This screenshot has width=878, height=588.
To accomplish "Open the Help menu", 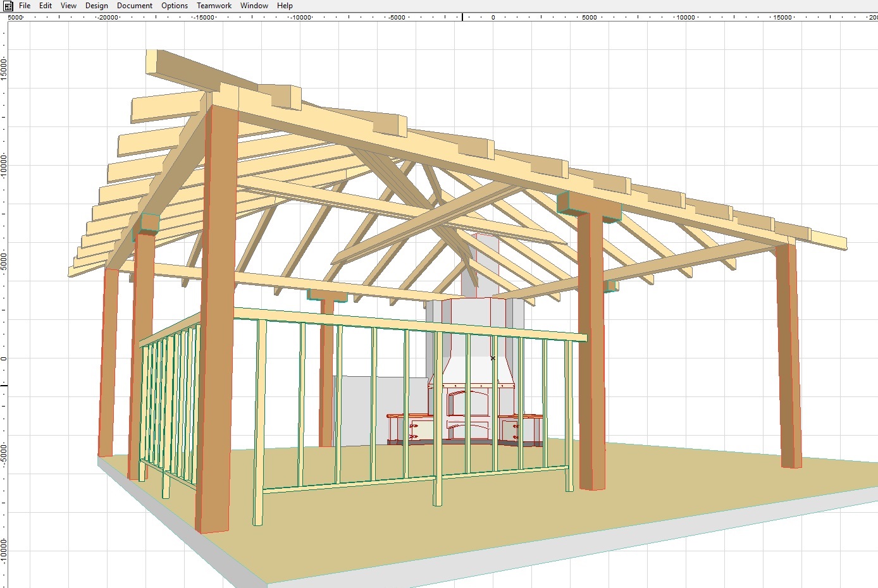I will click(285, 6).
